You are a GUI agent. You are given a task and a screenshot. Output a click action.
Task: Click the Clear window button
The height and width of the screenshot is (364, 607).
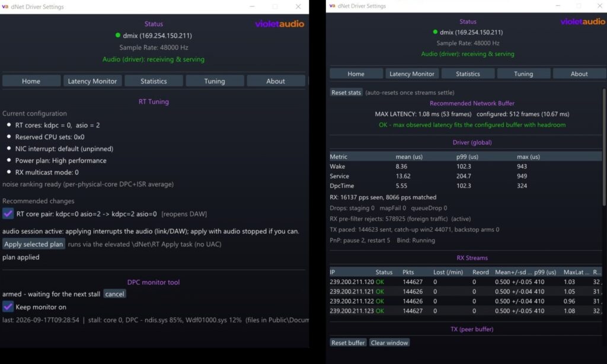pyautogui.click(x=389, y=343)
